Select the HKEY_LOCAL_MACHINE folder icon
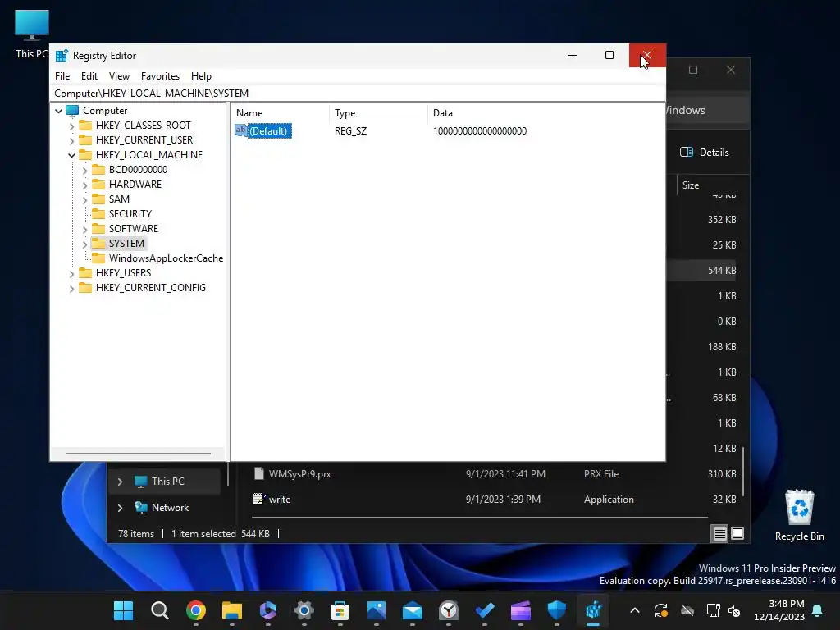Viewport: 840px width, 630px height. coord(85,155)
